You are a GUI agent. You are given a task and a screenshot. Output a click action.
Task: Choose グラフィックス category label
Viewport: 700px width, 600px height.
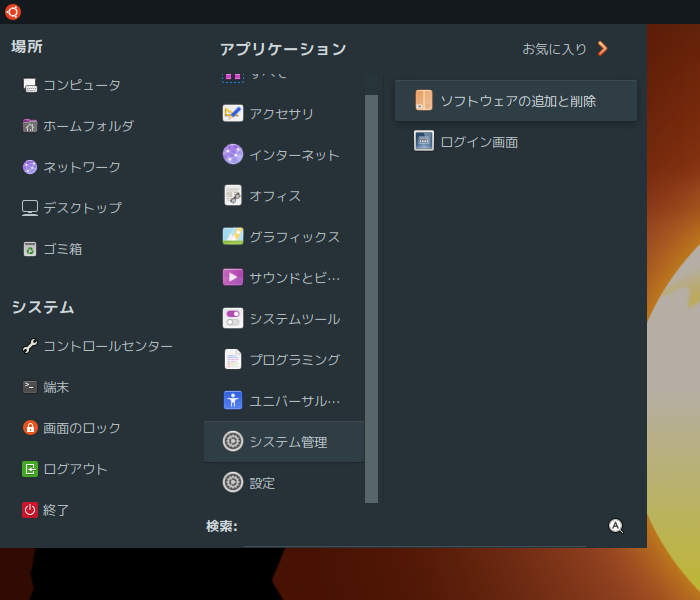point(295,237)
